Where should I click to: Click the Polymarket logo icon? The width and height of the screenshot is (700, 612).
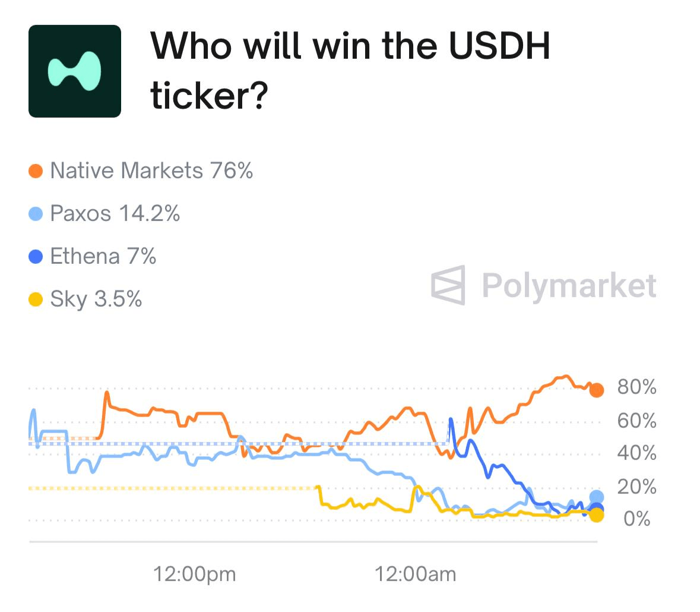pyautogui.click(x=448, y=285)
